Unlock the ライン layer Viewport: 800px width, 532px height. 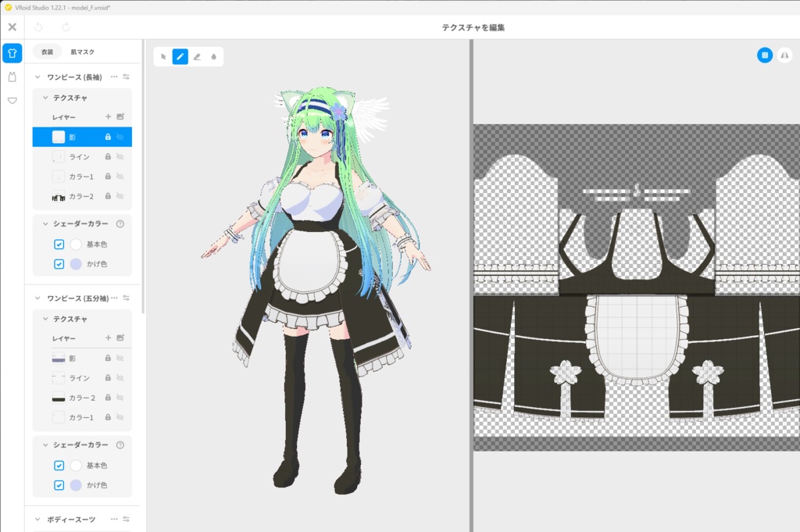pyautogui.click(x=109, y=156)
